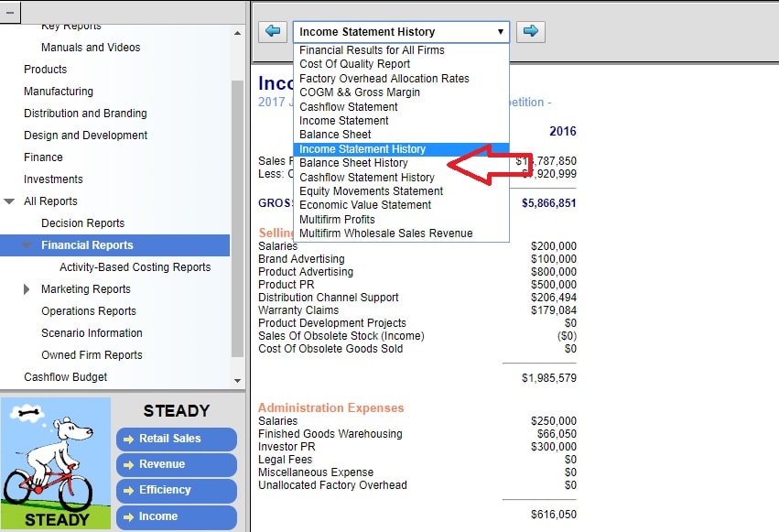Click the Revenue button
This screenshot has height=532, width=779.
[x=176, y=464]
